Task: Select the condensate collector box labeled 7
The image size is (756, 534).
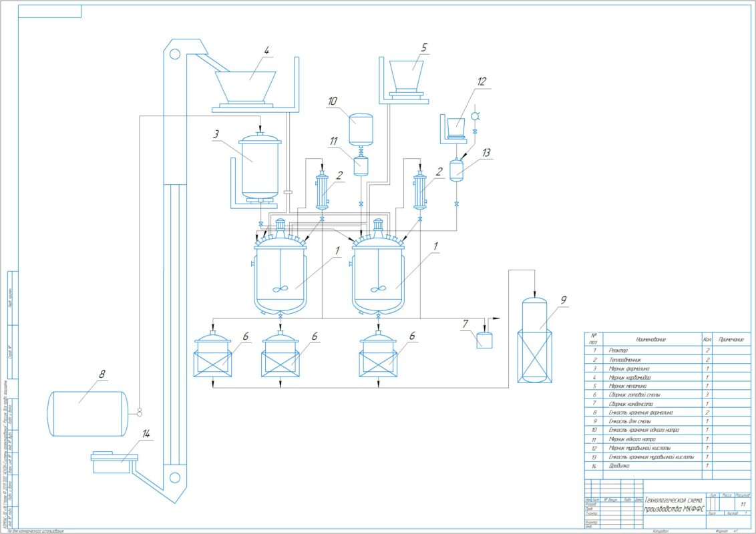Action: [485, 340]
